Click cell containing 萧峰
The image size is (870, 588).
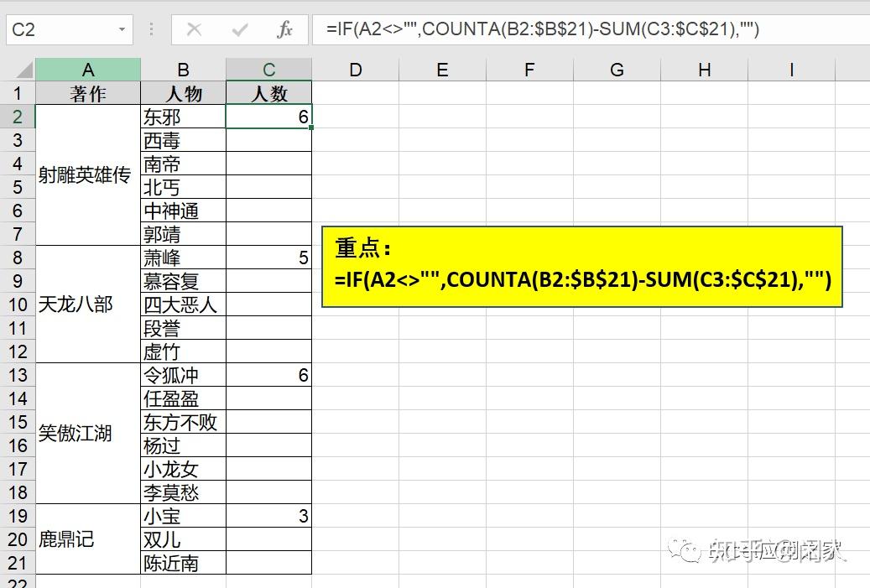183,258
